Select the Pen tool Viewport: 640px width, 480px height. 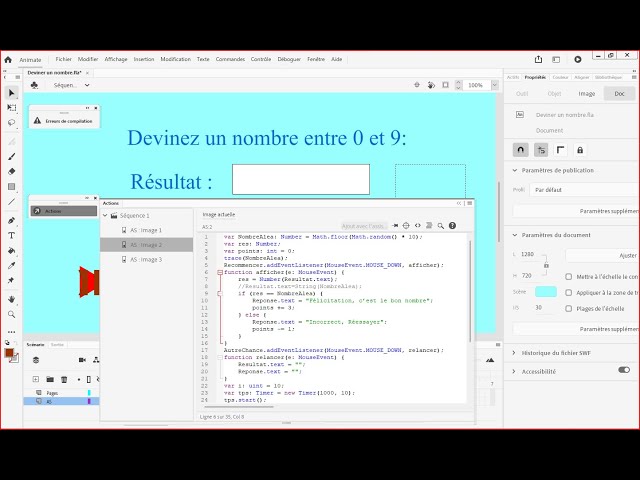tap(11, 220)
